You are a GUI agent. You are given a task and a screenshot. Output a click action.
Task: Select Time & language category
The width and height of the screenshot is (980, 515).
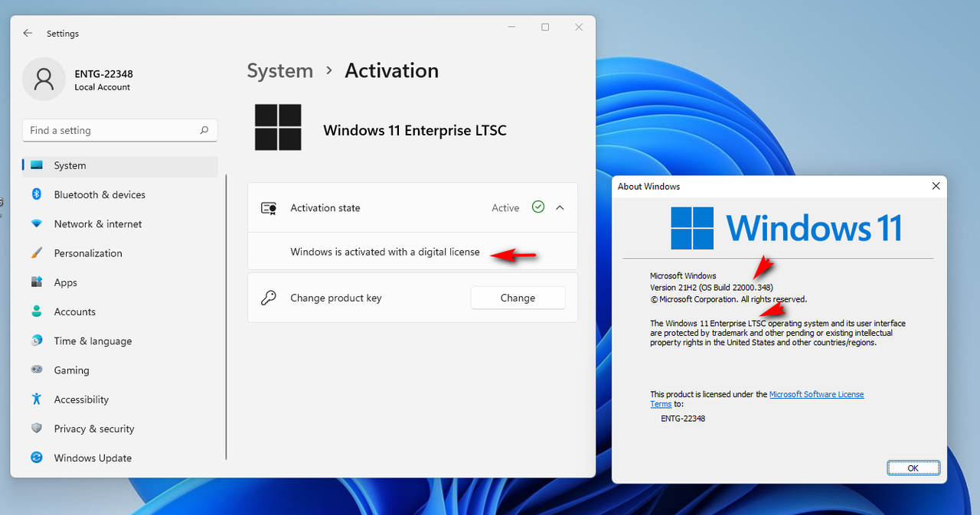pyautogui.click(x=121, y=341)
